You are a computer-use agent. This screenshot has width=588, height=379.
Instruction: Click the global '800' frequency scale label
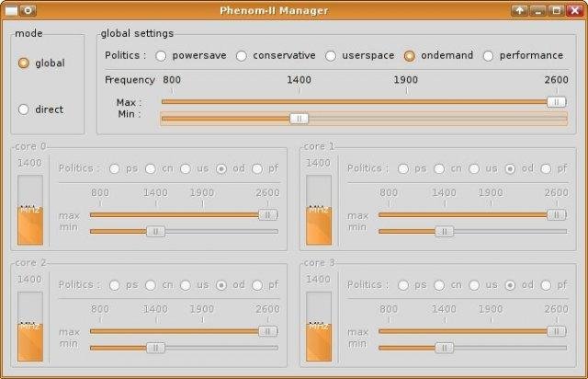(172, 80)
